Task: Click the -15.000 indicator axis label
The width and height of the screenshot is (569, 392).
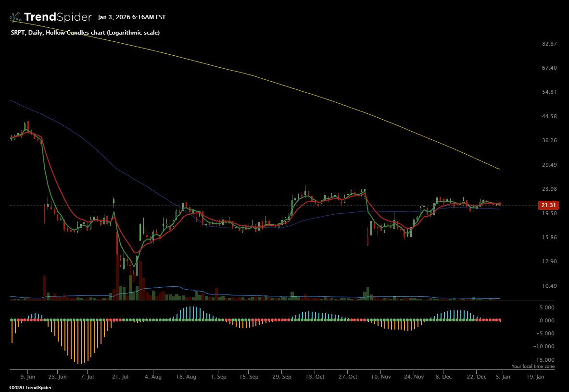Action: coord(546,360)
